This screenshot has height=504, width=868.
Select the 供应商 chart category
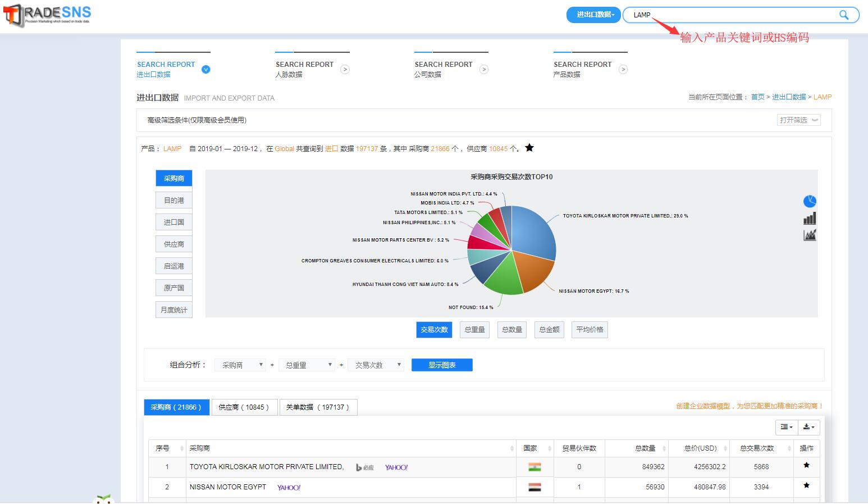coord(174,244)
